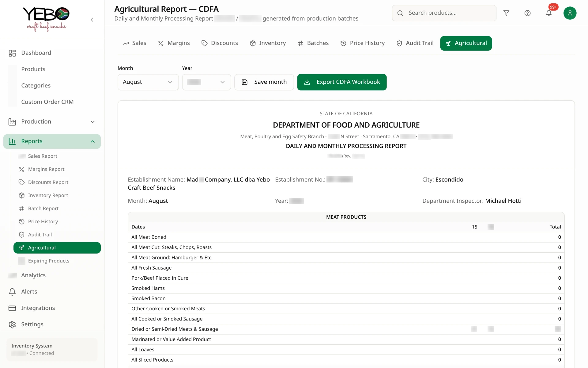Click the clock icon beside Price History
588x368 pixels.
21,221
